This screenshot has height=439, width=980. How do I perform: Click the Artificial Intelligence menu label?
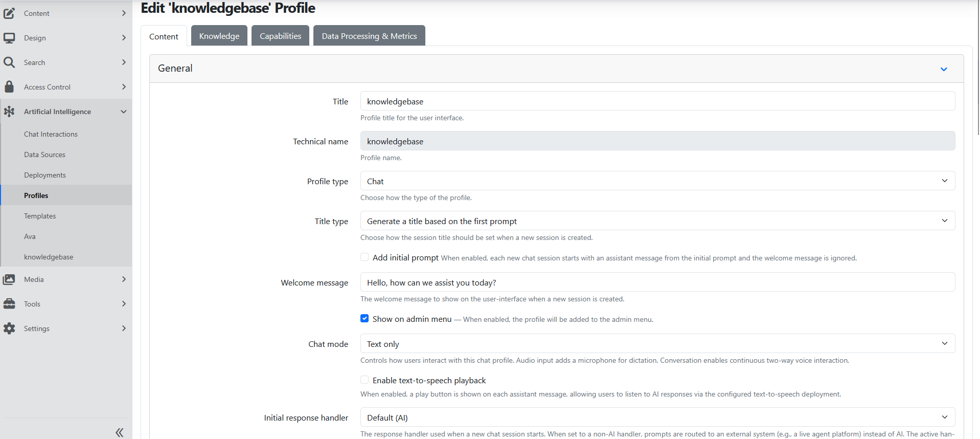57,112
